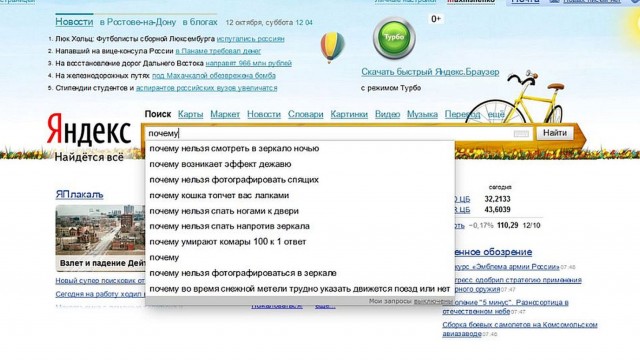Screen dimensions: 640x360
Task: Click the 0+ age rating badge
Action: 436,19
